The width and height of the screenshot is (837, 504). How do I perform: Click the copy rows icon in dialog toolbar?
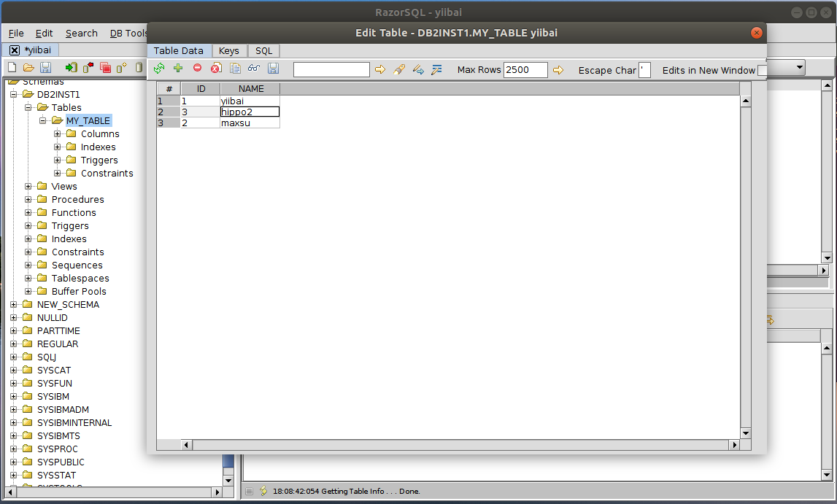coord(235,69)
